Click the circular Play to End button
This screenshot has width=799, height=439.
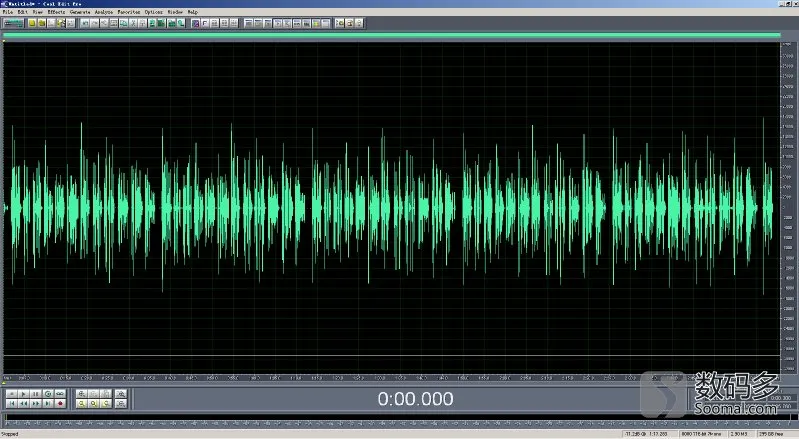48,394
